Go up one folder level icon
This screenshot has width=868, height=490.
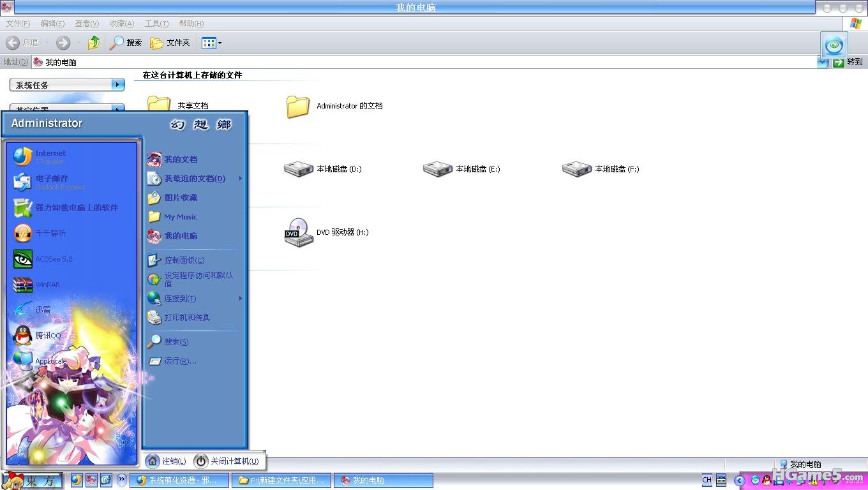(x=94, y=43)
